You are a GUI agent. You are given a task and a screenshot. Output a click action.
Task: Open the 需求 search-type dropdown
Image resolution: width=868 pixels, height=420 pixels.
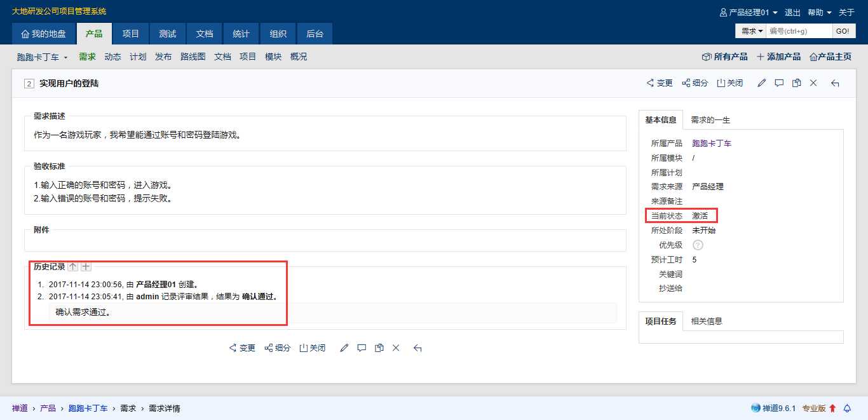point(752,31)
